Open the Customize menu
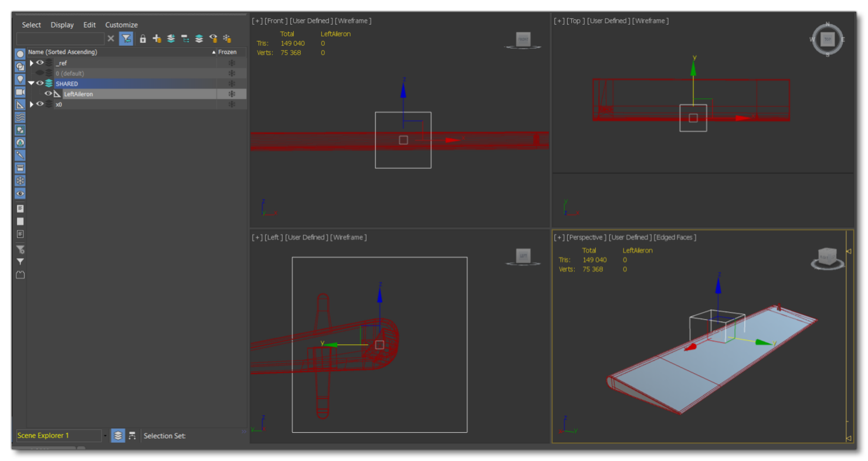The height and width of the screenshot is (461, 868). click(121, 25)
